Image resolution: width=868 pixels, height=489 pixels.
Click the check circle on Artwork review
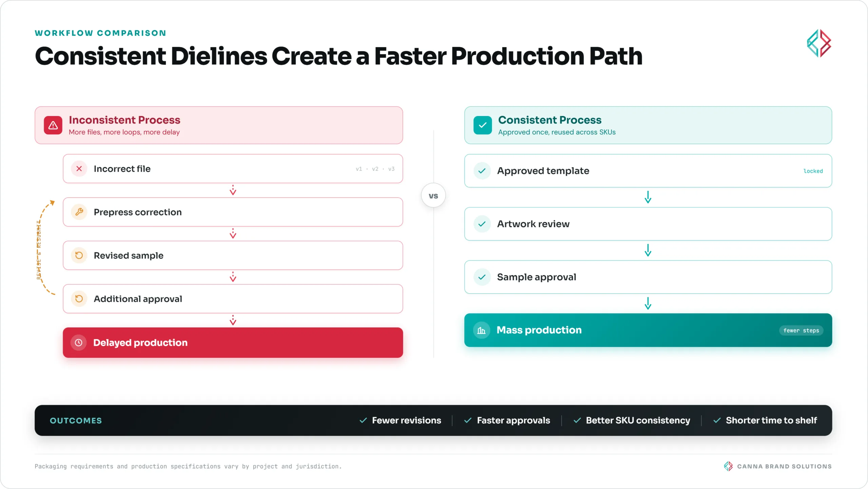(482, 224)
